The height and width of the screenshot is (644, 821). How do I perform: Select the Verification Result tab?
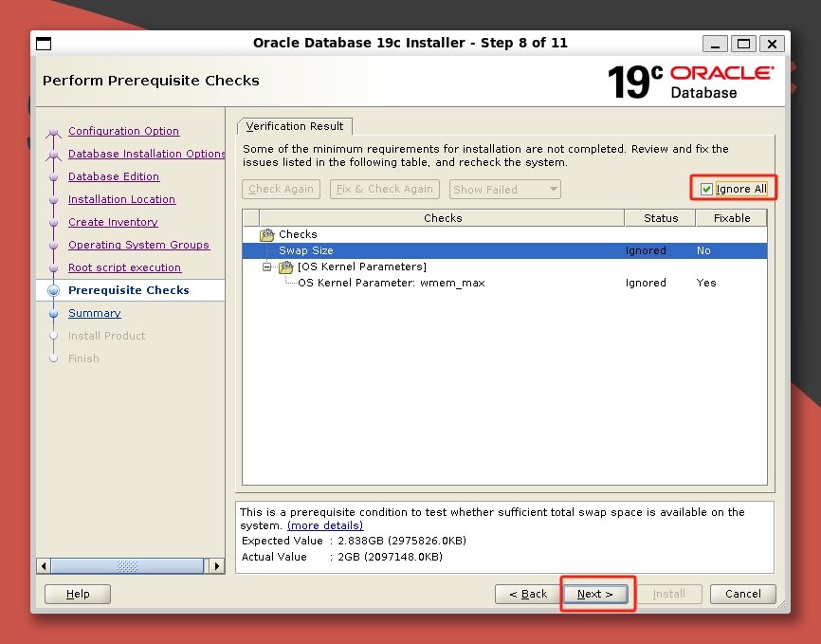pos(295,126)
